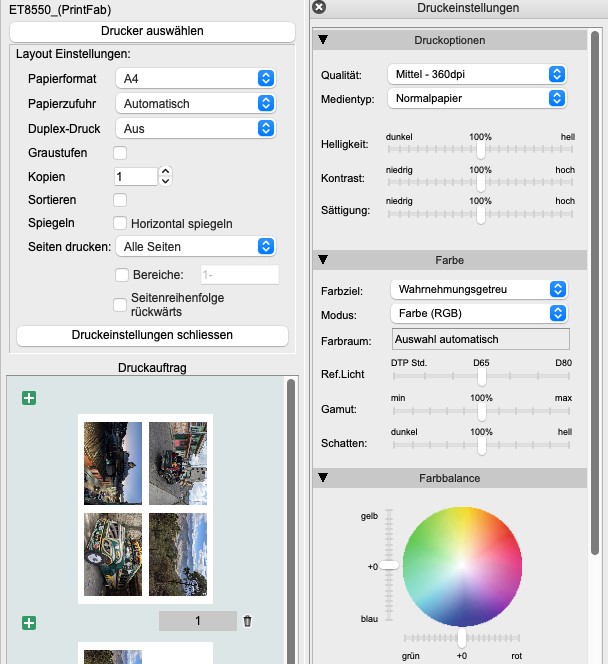Click the Bereiche page range input field

(x=239, y=275)
